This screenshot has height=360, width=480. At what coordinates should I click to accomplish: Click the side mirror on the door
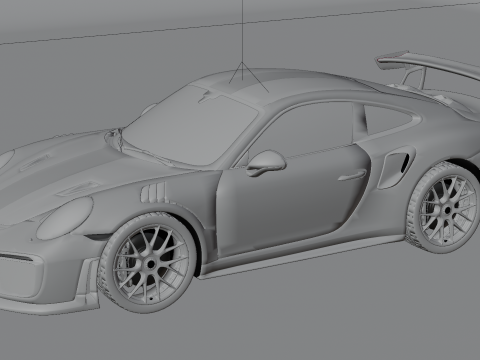(266, 163)
